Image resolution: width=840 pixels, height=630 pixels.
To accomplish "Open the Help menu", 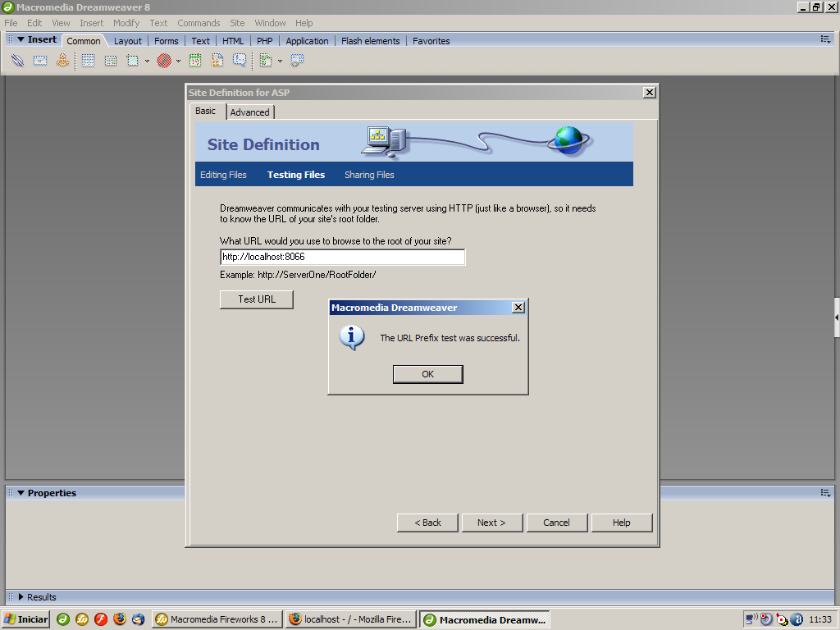I will [304, 23].
